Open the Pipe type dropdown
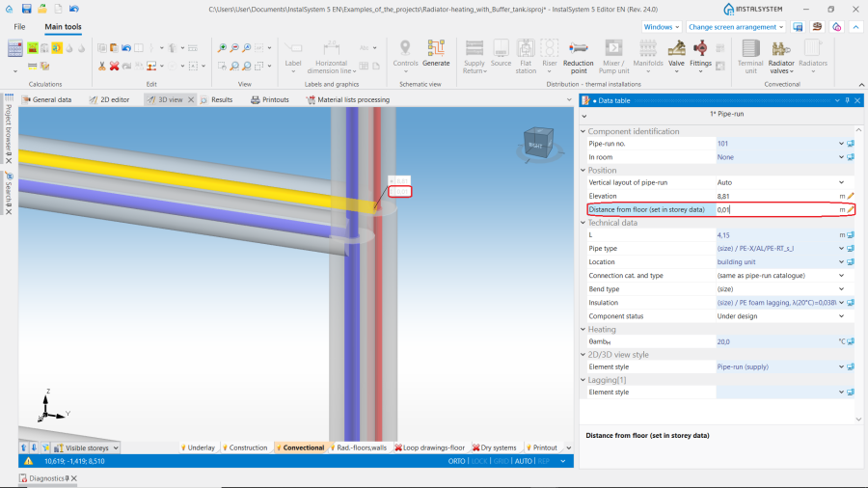Viewport: 868px width, 488px height. (842, 249)
